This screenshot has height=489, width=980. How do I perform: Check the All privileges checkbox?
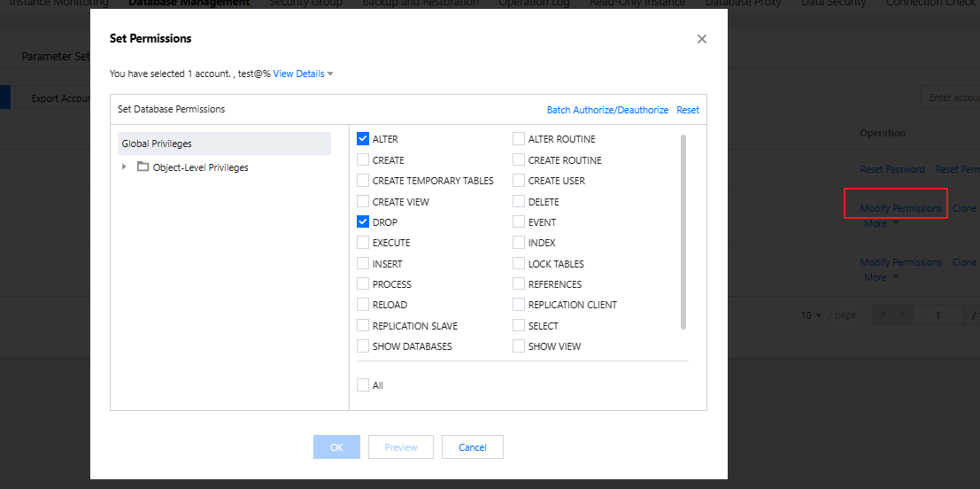tap(363, 385)
